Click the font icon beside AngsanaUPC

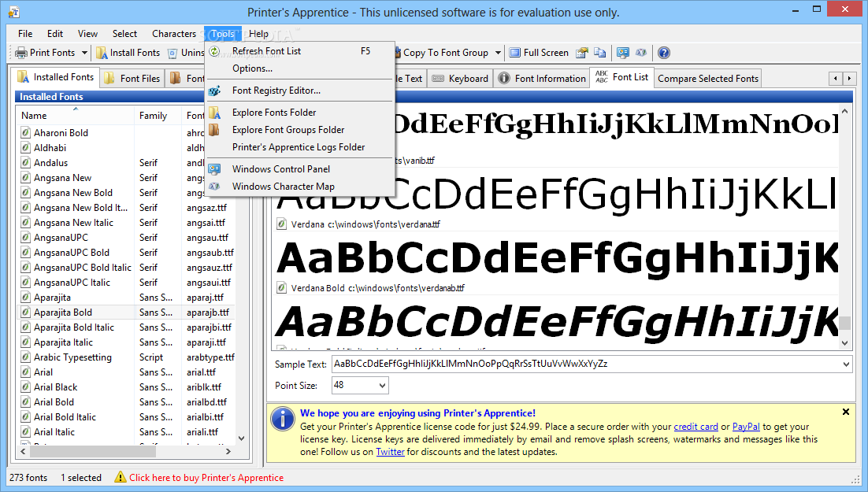(25, 238)
